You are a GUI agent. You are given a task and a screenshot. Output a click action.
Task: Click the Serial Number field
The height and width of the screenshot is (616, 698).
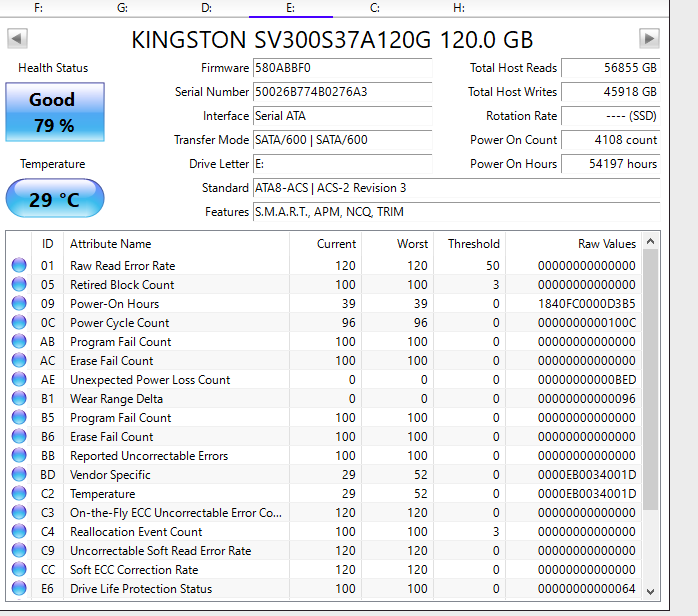[342, 92]
